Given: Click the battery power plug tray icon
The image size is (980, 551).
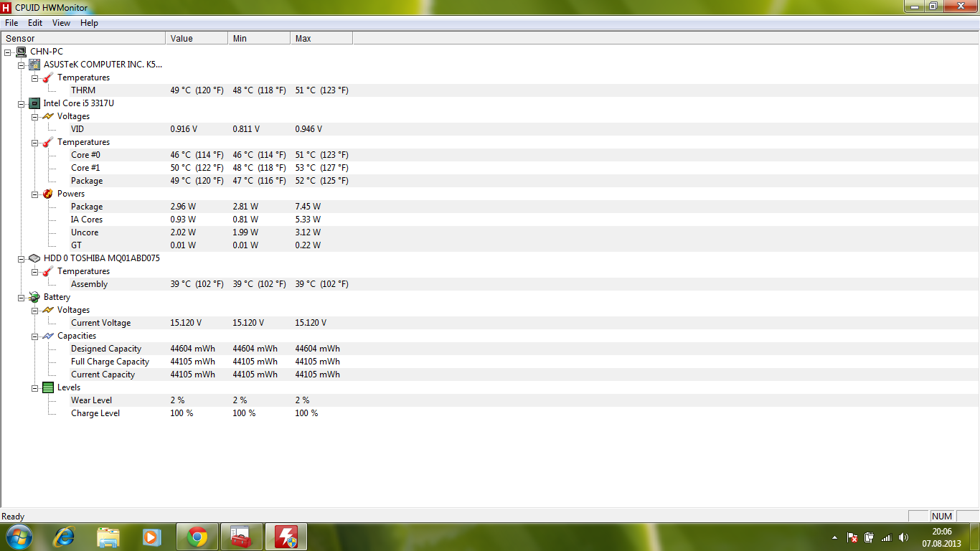Looking at the screenshot, I should 869,537.
